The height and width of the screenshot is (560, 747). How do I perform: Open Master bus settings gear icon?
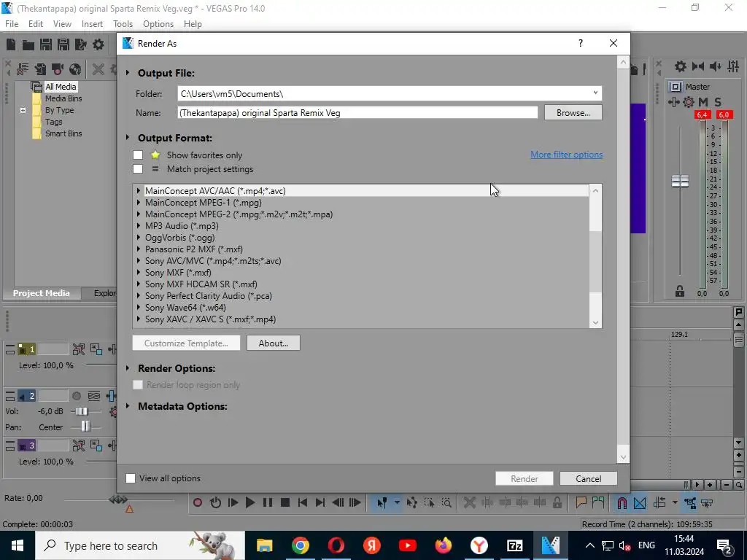681,66
